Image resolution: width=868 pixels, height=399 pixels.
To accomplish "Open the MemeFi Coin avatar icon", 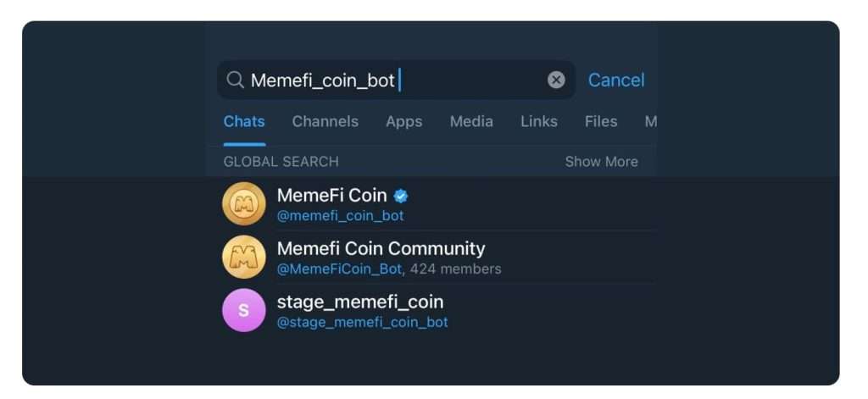I will [x=244, y=204].
